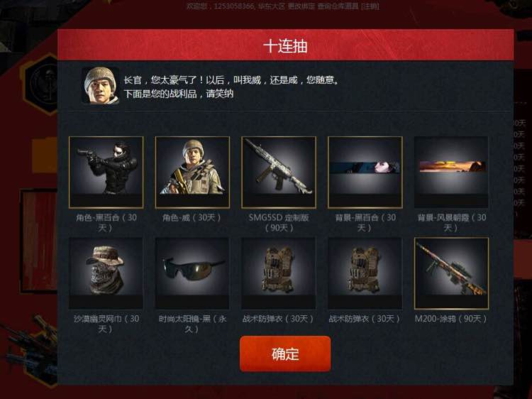Select the 角色-黑百合 character reward thumbnail
The image size is (532, 399).
pos(106,172)
